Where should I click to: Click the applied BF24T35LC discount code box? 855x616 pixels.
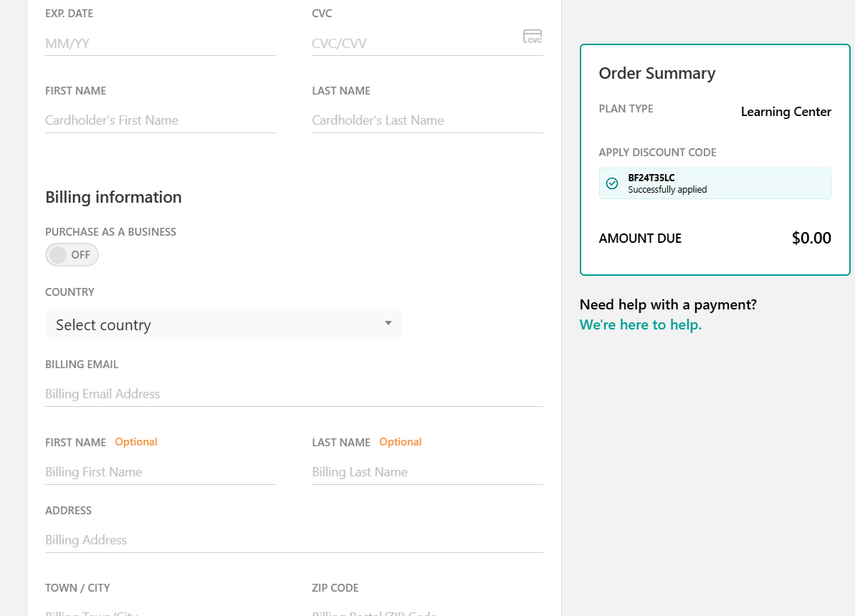715,183
